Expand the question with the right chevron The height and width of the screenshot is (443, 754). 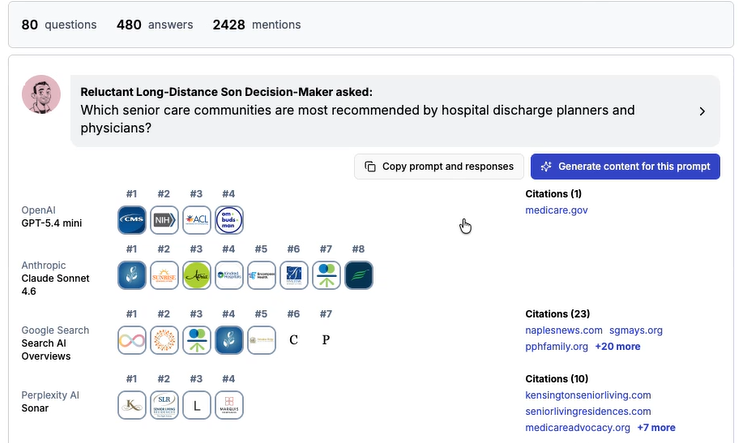702,112
